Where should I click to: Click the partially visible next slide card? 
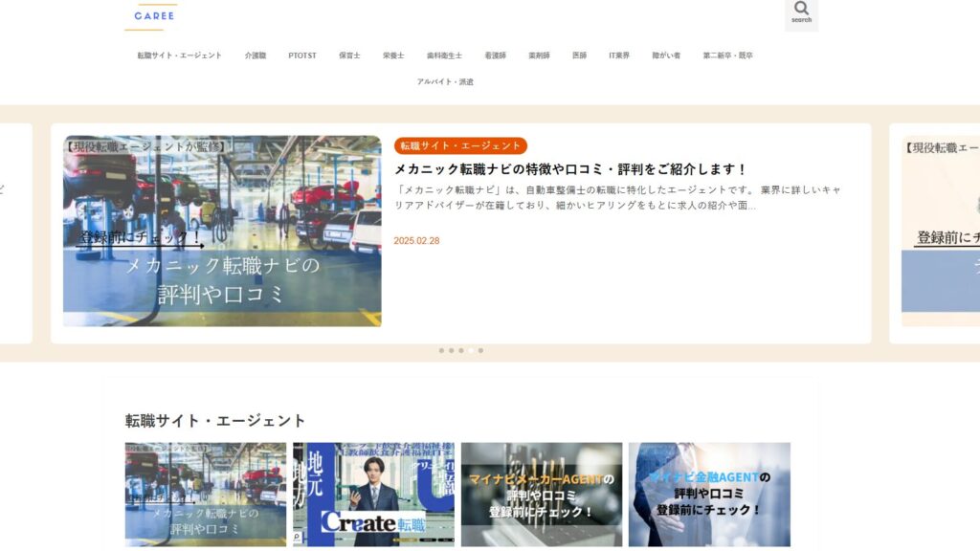point(935,233)
